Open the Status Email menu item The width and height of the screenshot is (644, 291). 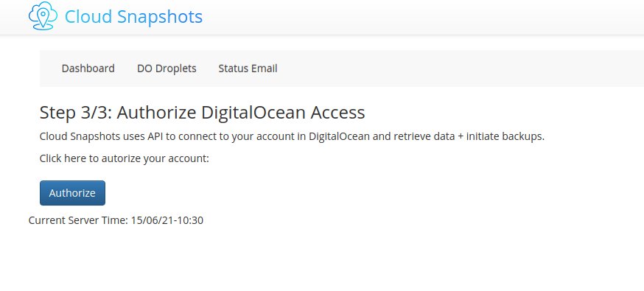pos(248,68)
